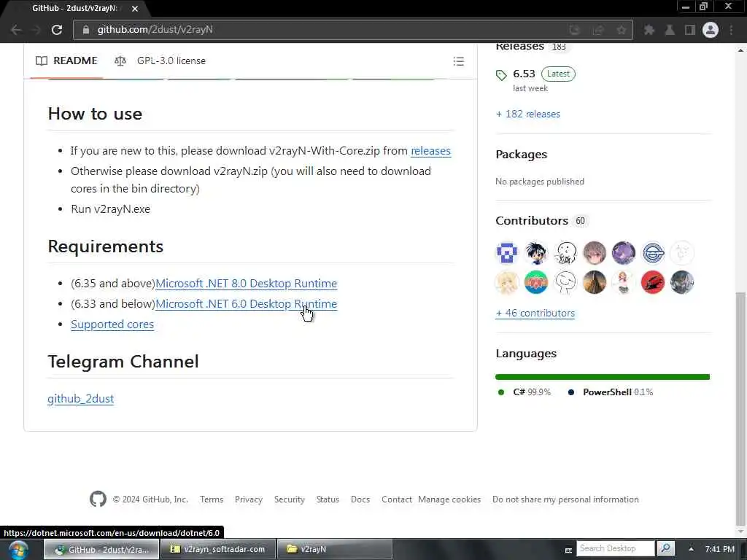Open browser extensions puzzle icon
Viewport: 747px width, 560px height.
tap(649, 30)
